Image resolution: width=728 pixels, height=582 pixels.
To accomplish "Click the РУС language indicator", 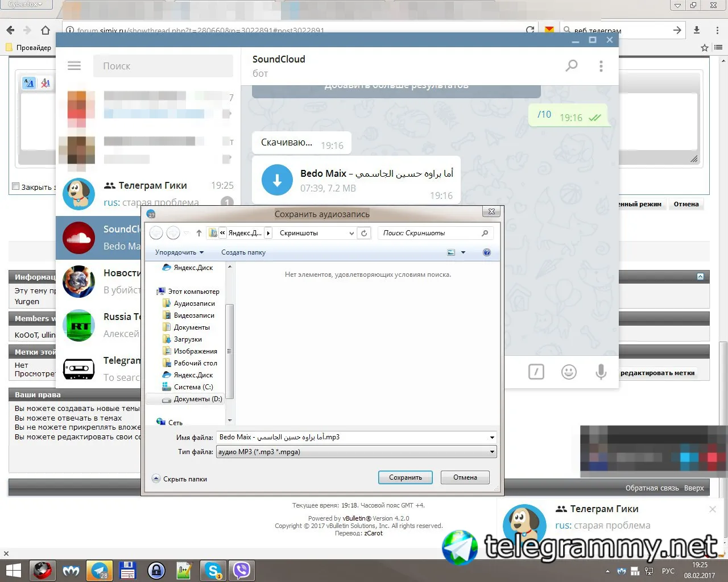I will click(668, 571).
